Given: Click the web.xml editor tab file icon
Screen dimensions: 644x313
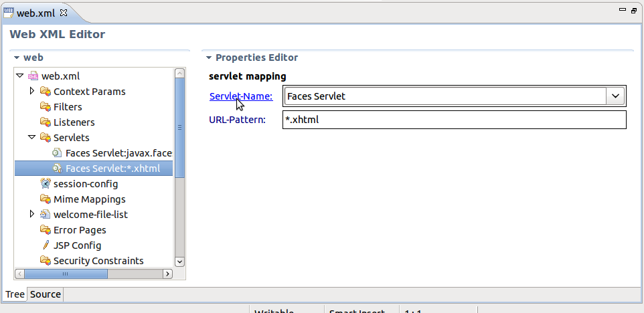Looking at the screenshot, I should [9, 12].
